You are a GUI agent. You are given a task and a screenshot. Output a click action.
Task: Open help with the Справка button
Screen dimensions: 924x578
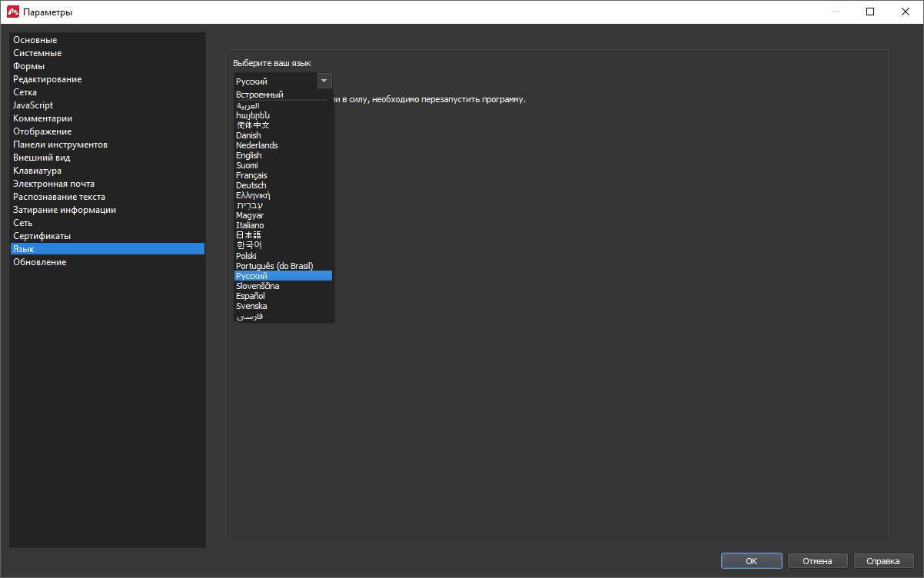click(883, 561)
